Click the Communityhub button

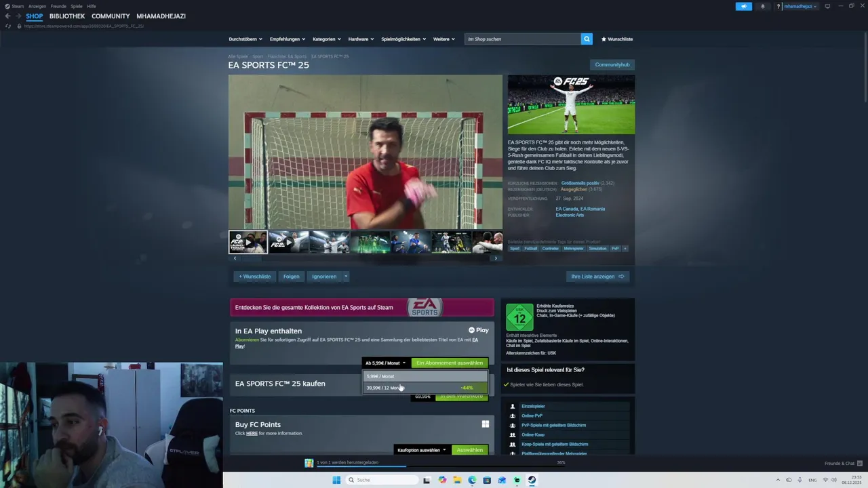coord(612,65)
